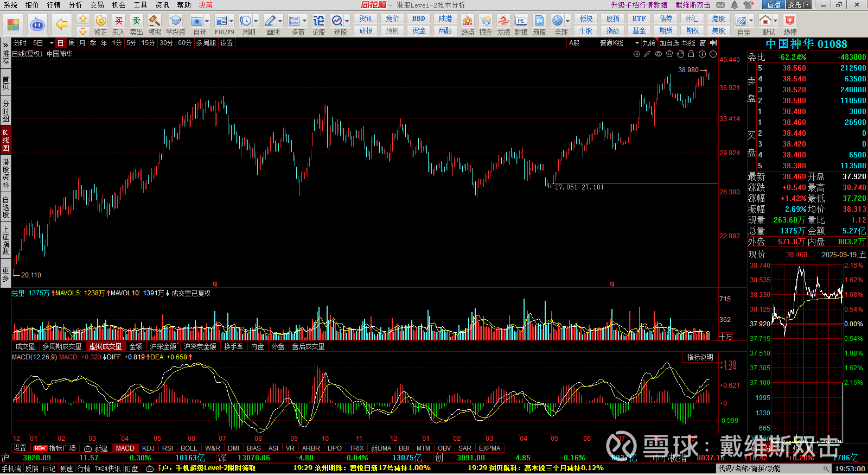Toggle 均线 moving averages
This screenshot has height=475, width=868.
pos(689,43)
